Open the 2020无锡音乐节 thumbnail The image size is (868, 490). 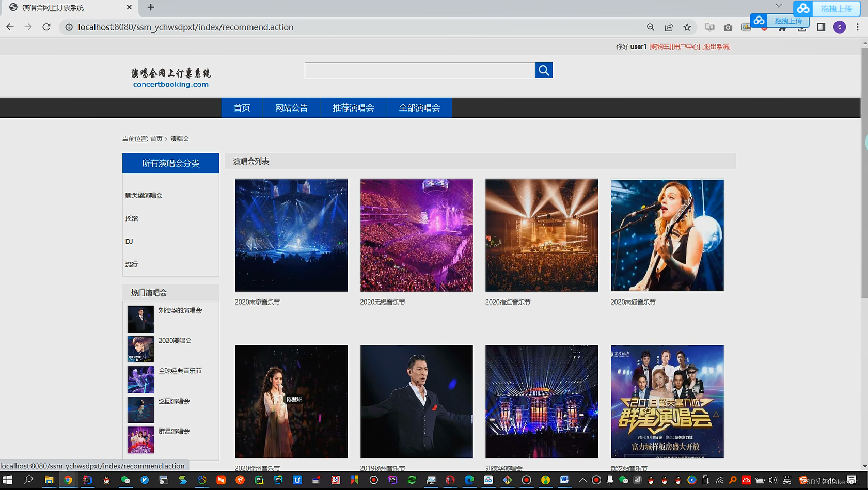click(417, 235)
